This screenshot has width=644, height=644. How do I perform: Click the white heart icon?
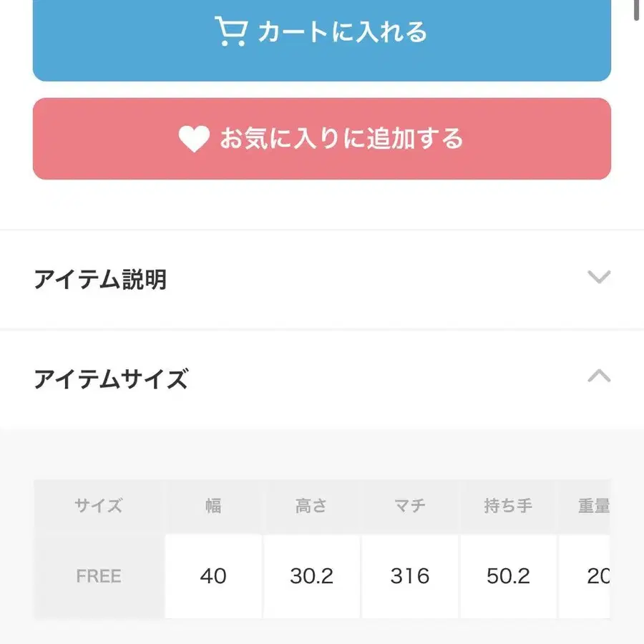[x=193, y=139]
